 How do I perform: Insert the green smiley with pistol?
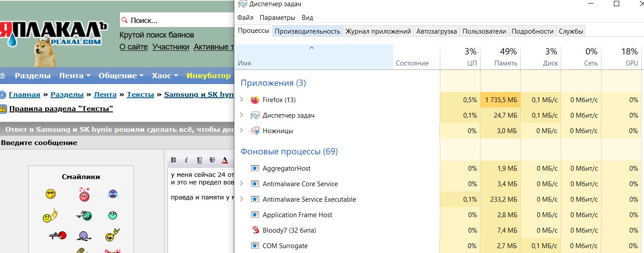84,215
